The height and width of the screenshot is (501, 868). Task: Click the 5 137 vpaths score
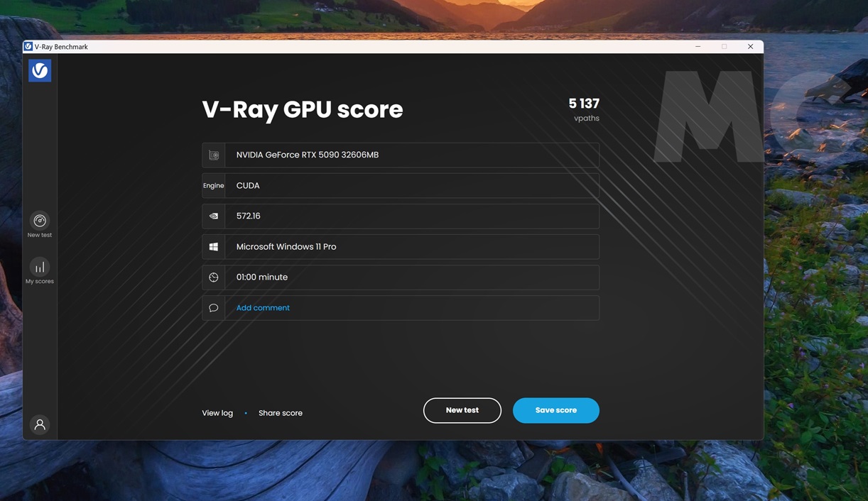click(583, 104)
